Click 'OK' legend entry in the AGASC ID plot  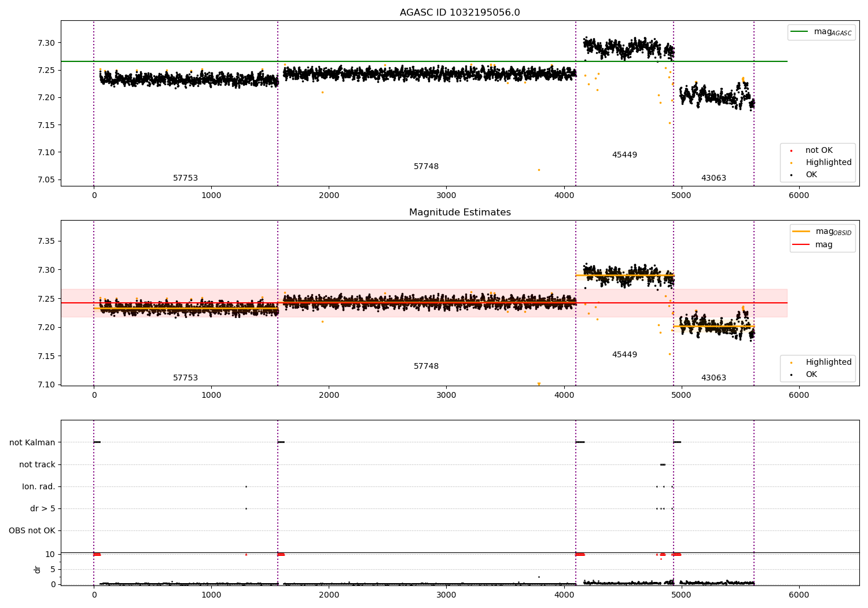point(811,175)
